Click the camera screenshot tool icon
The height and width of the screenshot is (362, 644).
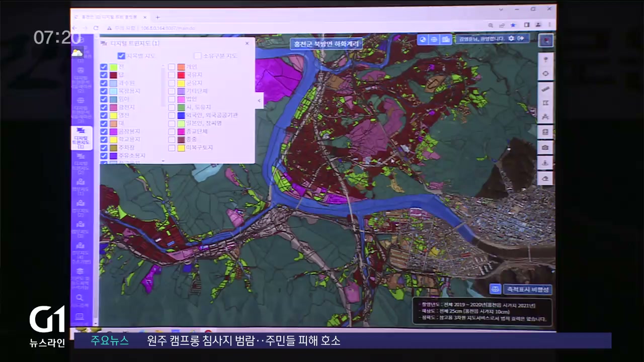[x=545, y=147]
